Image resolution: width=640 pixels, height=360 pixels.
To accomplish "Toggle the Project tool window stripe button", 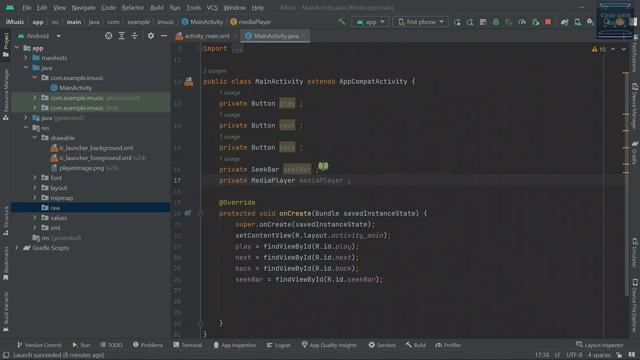I will coord(6,46).
